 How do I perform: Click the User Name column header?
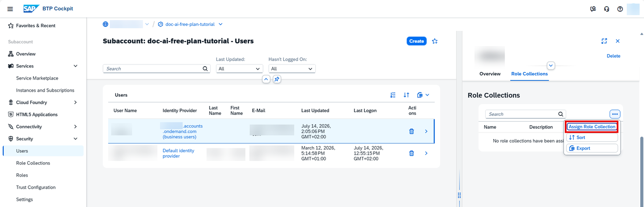(125, 110)
